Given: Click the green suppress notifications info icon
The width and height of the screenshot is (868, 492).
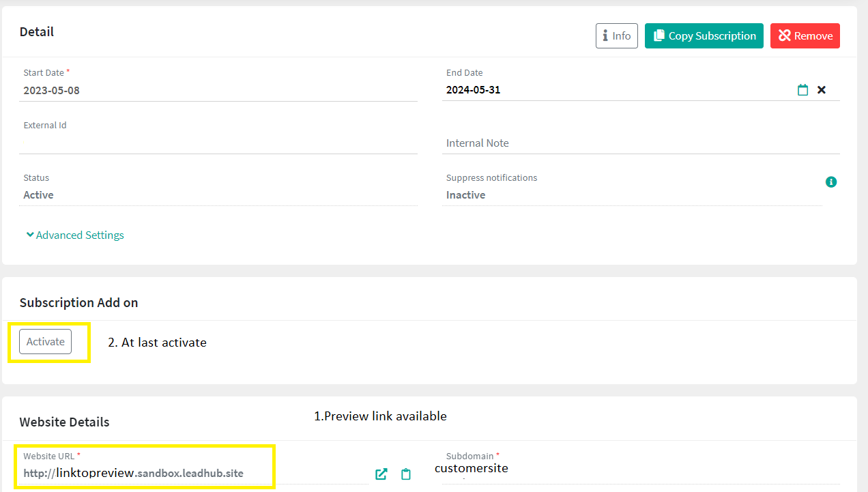Looking at the screenshot, I should click(x=830, y=182).
